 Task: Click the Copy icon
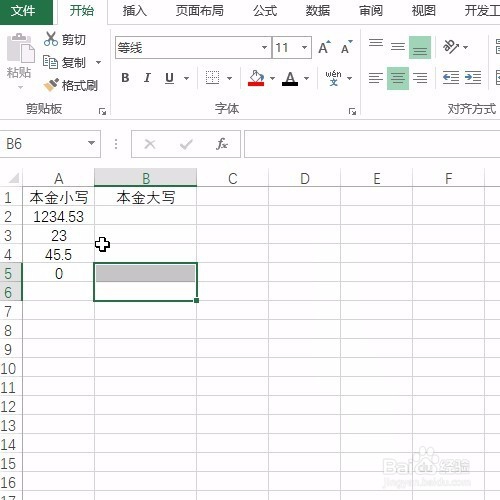[50, 62]
